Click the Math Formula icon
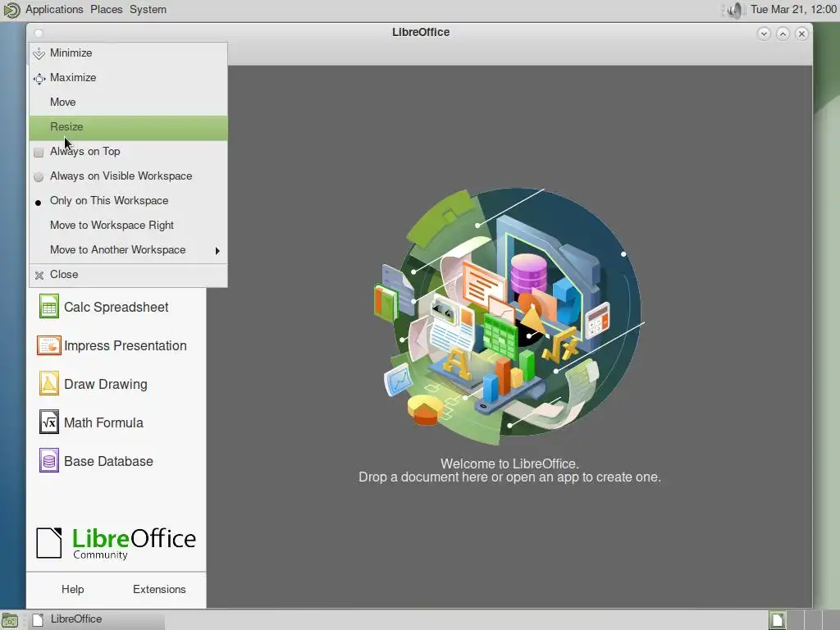Screen dimensions: 840x630 coord(48,422)
